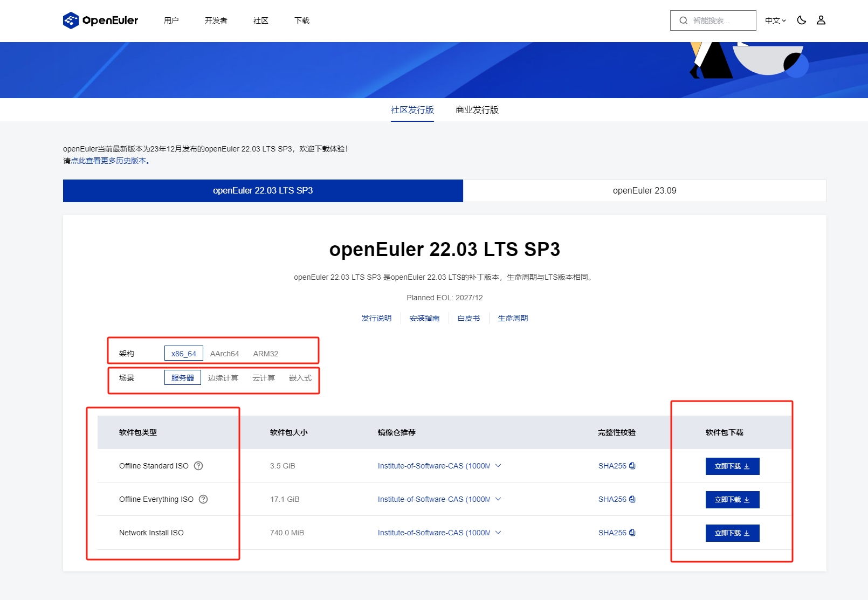Select x86_64 architecture
868x600 pixels.
(x=184, y=354)
